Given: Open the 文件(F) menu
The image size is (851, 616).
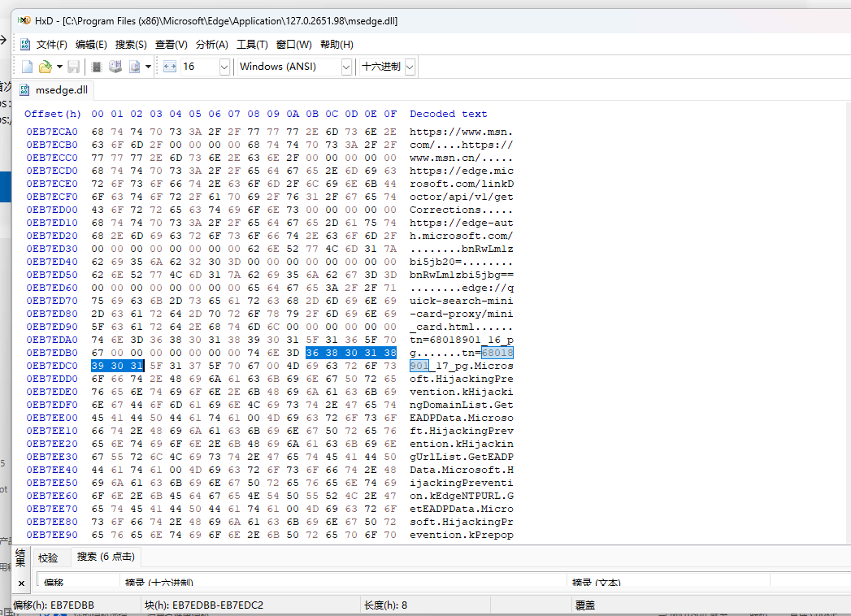Looking at the screenshot, I should (x=51, y=45).
